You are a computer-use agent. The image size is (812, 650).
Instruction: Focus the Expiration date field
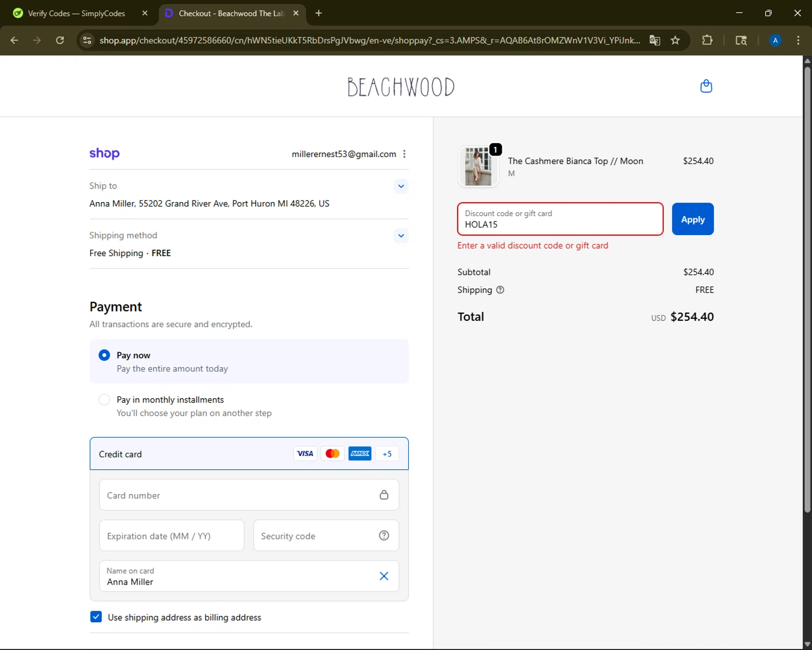click(172, 535)
